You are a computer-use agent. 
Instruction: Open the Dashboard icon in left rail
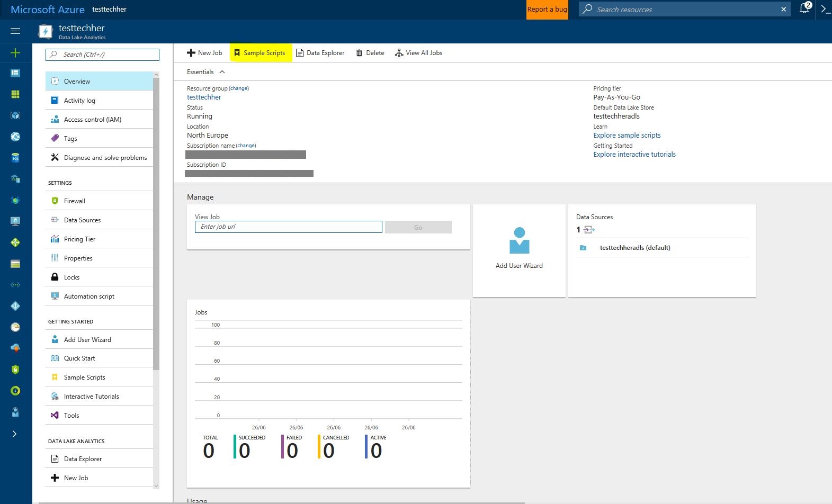click(x=15, y=73)
